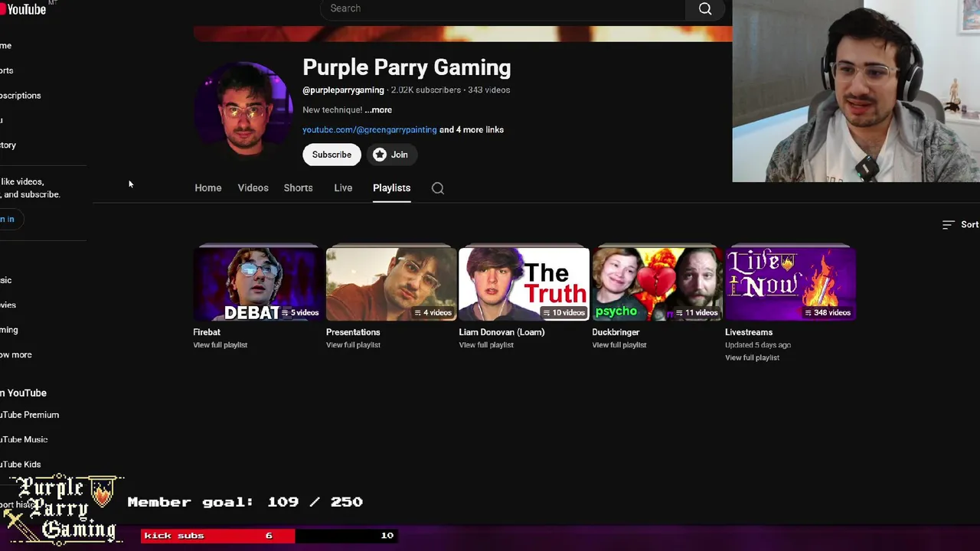This screenshot has height=551, width=980.
Task: Click the '348 videos' badge on Livestreams
Action: [x=828, y=312]
